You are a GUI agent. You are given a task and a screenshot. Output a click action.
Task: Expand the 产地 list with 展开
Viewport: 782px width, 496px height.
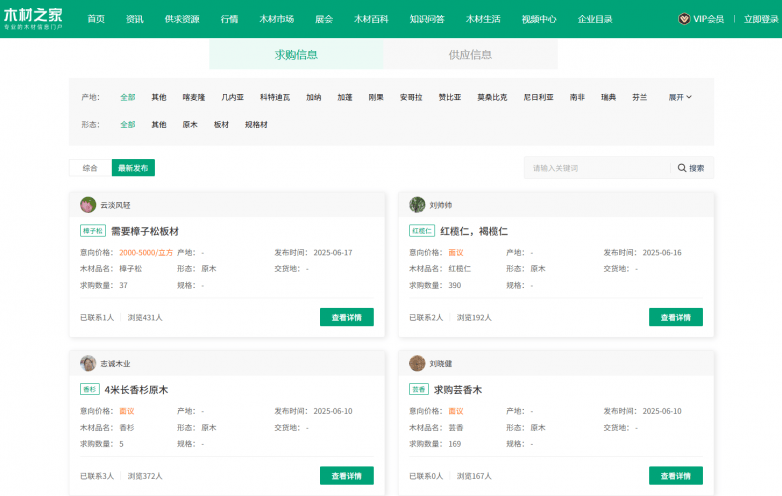pyautogui.click(x=680, y=97)
